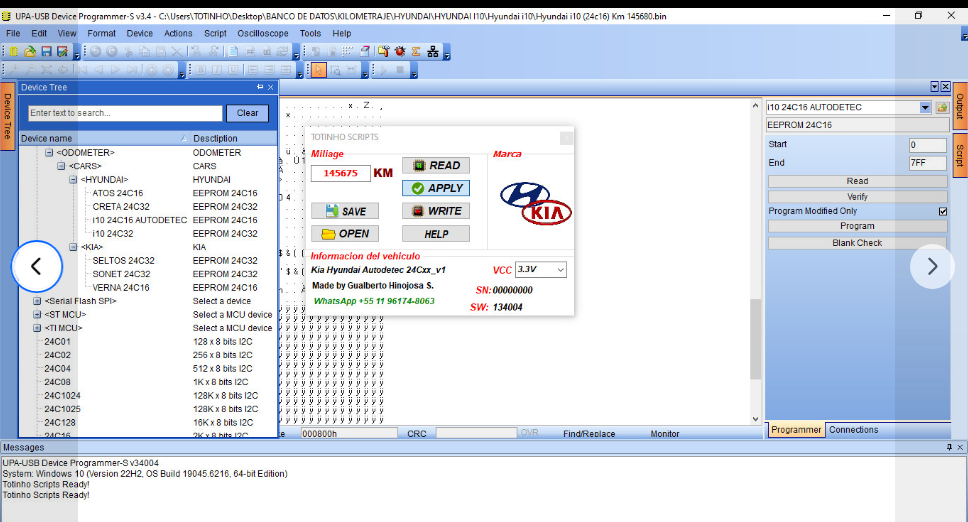Click the Device Tree search text field
Screen dimensions: 968x522
pos(125,113)
